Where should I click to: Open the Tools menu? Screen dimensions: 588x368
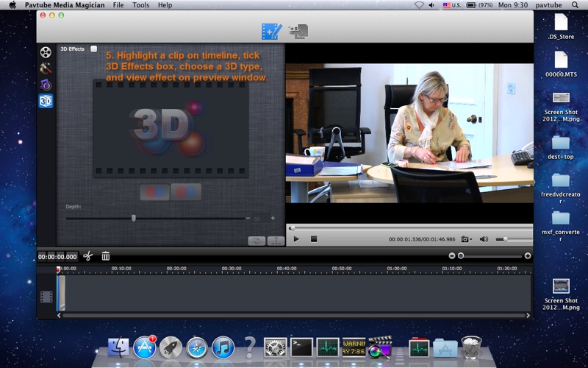click(140, 5)
